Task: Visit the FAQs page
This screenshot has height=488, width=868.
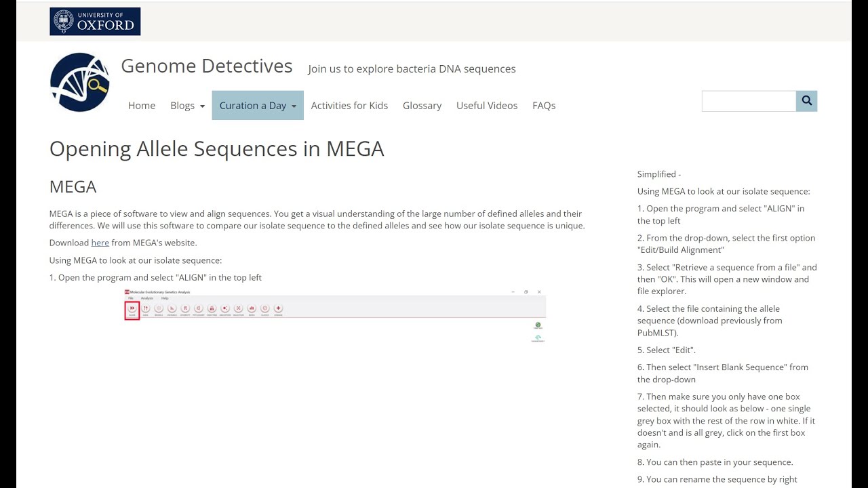Action: (x=544, y=106)
